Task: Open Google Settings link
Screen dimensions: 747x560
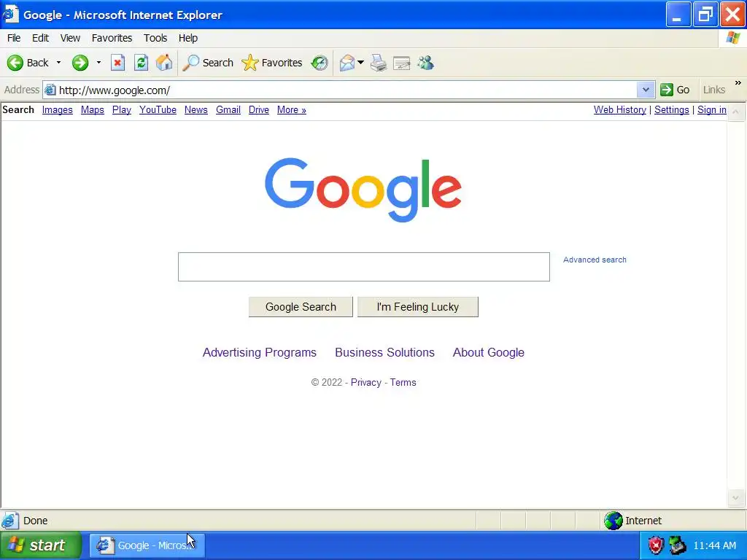Action: (x=672, y=110)
